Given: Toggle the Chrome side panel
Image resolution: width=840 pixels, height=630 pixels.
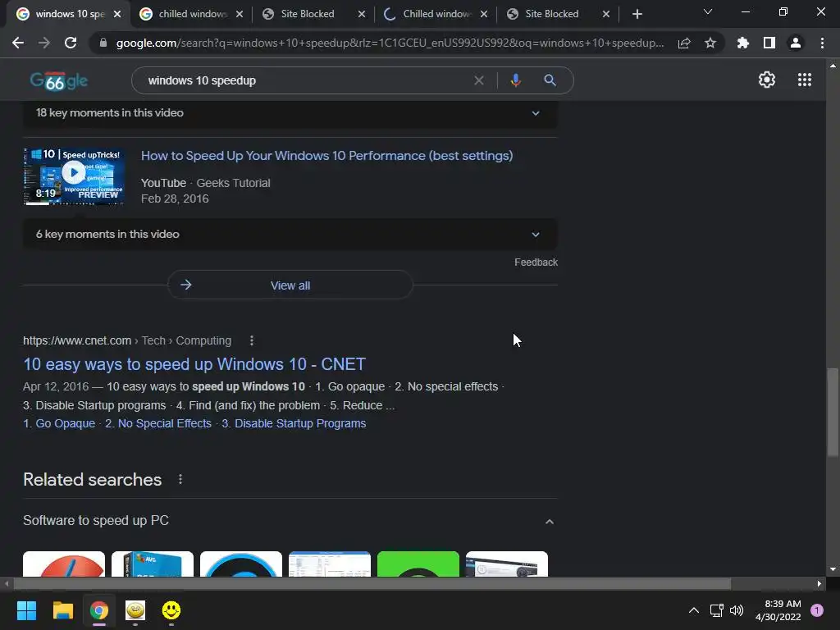Looking at the screenshot, I should 769,43.
